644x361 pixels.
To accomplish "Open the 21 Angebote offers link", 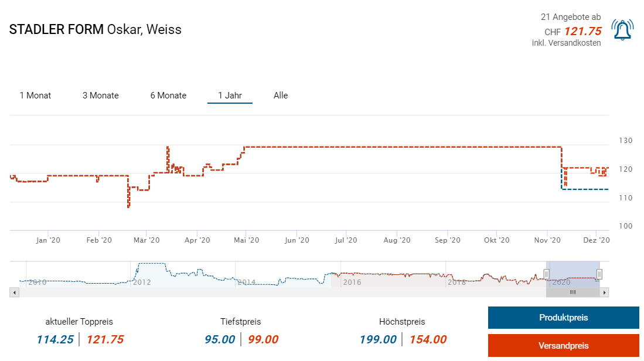I will point(571,18).
